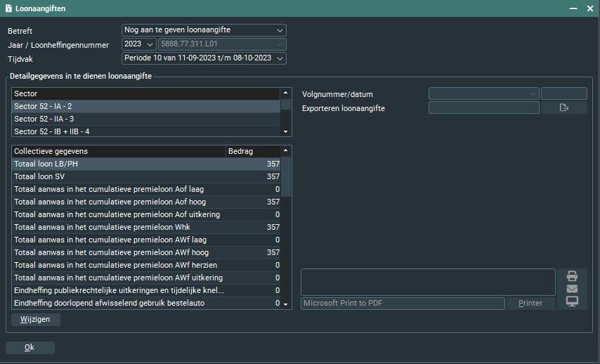Click the Printer selection button
Screen dimensions: 600x364
[x=530, y=304]
